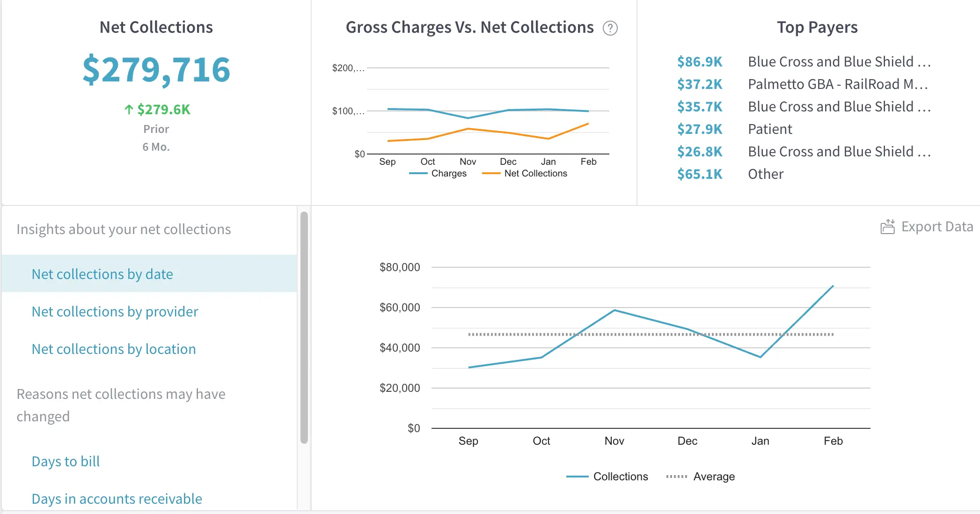Toggle Charges series in top chart legend
The image size is (980, 514).
point(448,173)
